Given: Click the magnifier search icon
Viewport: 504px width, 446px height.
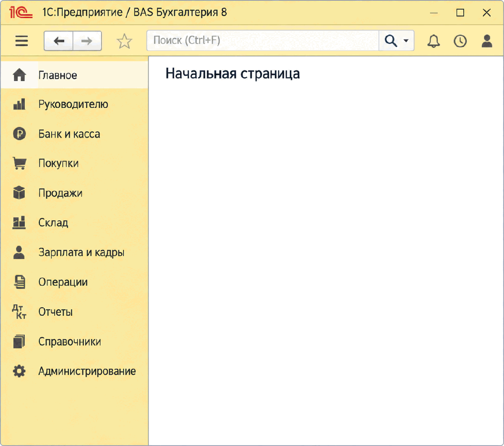Looking at the screenshot, I should click(391, 41).
